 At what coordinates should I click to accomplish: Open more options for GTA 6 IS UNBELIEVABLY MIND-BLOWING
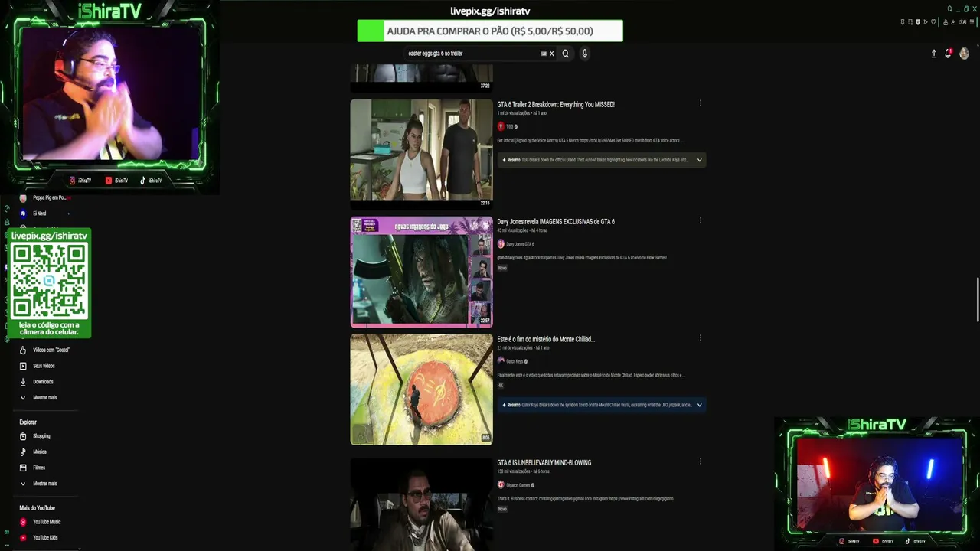tap(701, 461)
